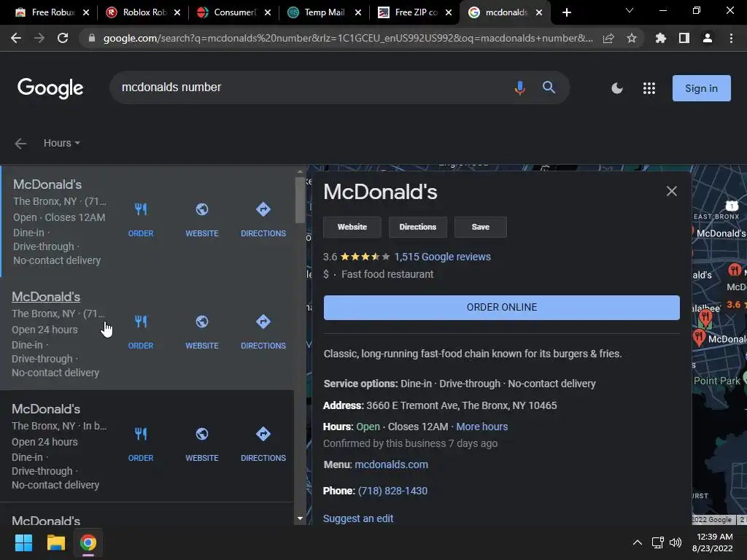Click the listings scrollbar up arrow
This screenshot has height=560, width=747.
click(300, 171)
